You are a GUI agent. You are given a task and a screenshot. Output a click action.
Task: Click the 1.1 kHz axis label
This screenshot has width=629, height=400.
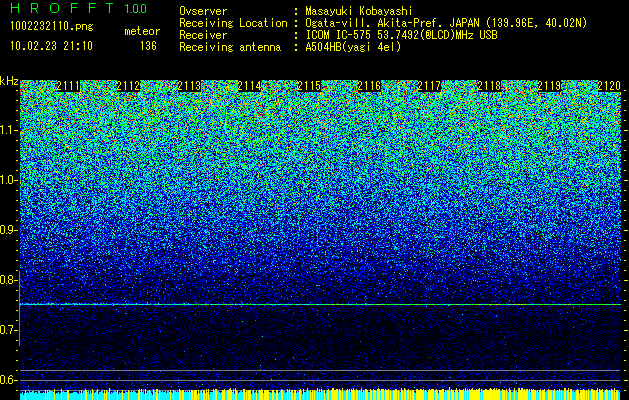tap(8, 130)
